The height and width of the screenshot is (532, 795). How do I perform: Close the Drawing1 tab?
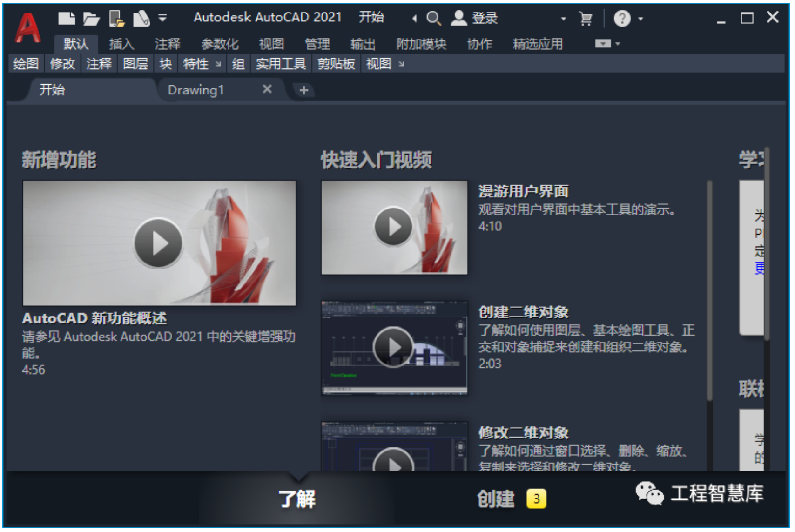[x=267, y=89]
